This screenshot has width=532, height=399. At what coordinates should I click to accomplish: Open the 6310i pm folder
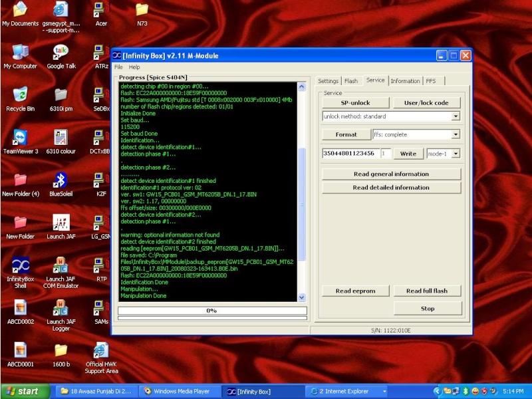(x=61, y=99)
